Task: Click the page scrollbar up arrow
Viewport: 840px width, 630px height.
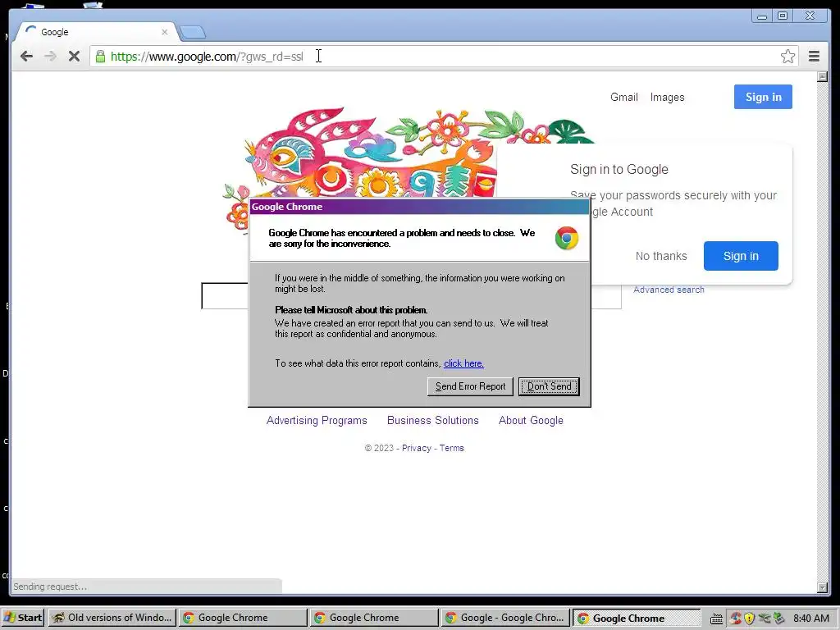Action: click(822, 76)
